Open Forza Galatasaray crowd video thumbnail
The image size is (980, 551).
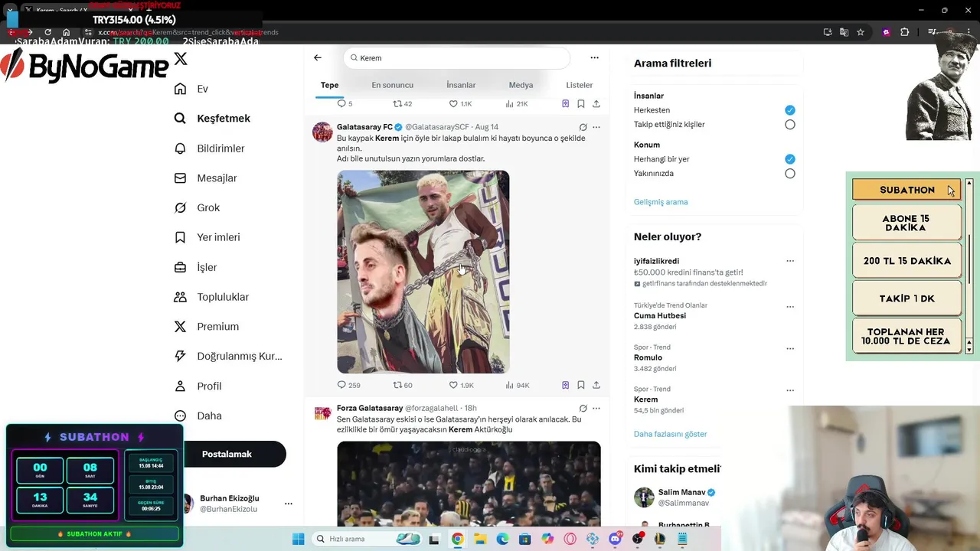[x=469, y=484]
